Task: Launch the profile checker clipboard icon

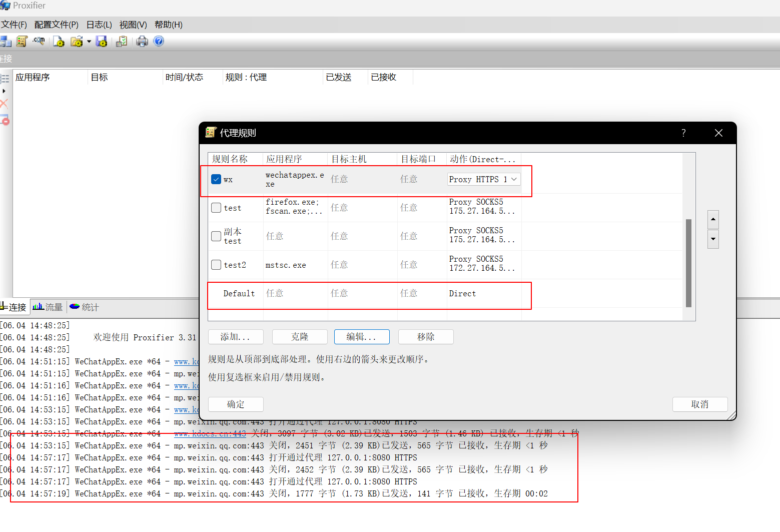Action: click(122, 42)
